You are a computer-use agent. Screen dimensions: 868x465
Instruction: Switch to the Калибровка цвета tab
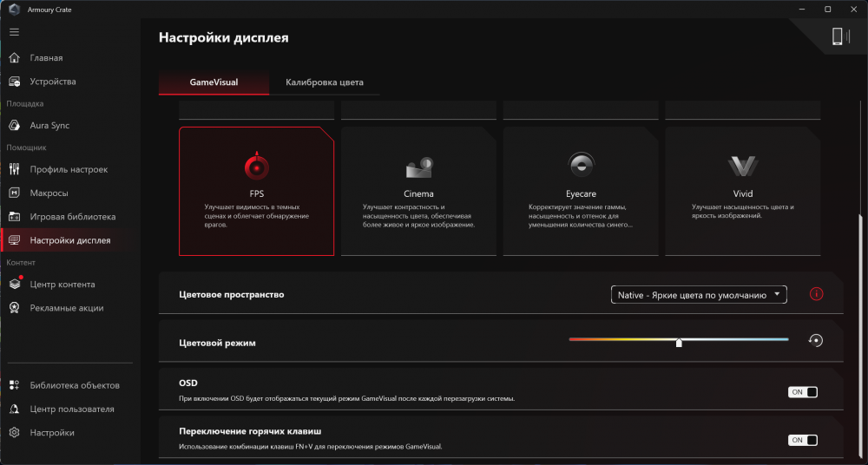point(324,82)
